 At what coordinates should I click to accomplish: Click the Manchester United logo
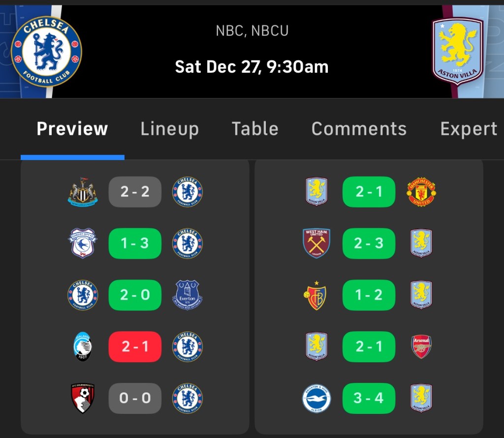[421, 192]
